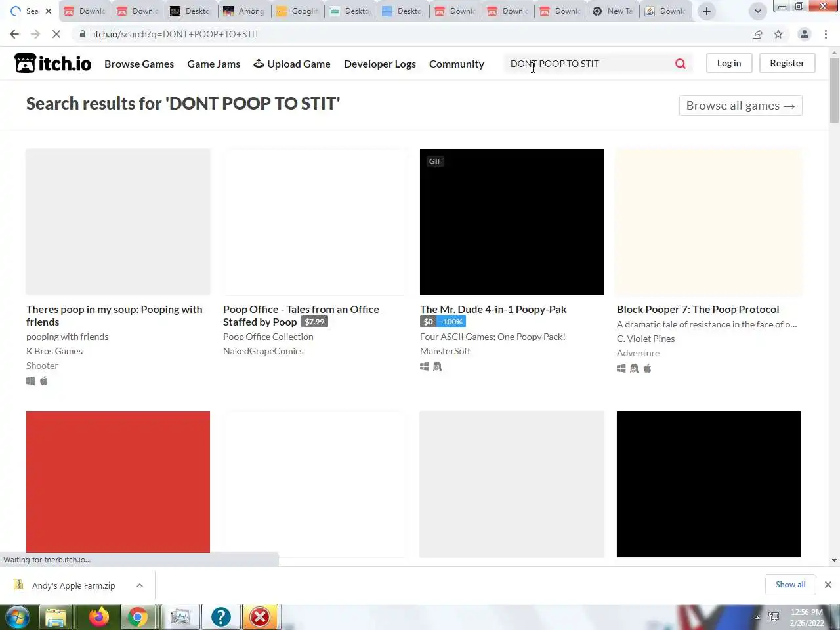Open Firefox from the taskbar
The image size is (840, 630).
pyautogui.click(x=99, y=617)
